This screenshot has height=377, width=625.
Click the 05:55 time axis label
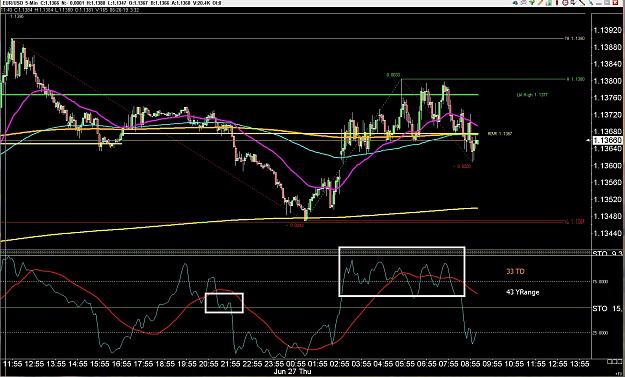click(x=405, y=364)
